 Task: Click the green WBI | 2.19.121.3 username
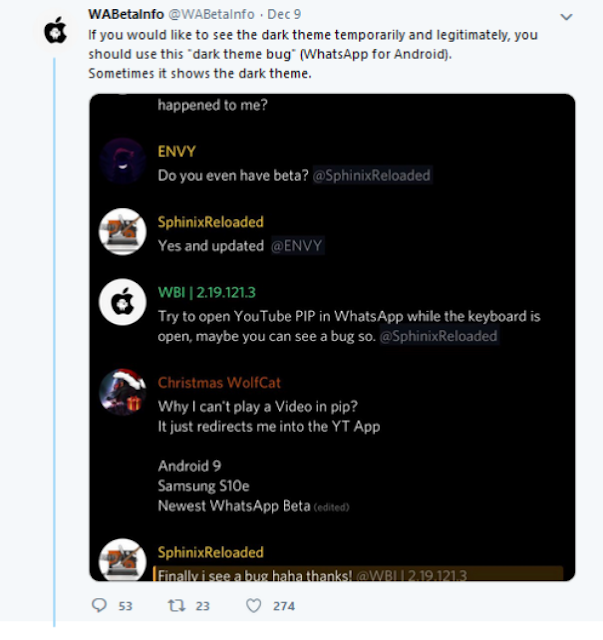[207, 292]
